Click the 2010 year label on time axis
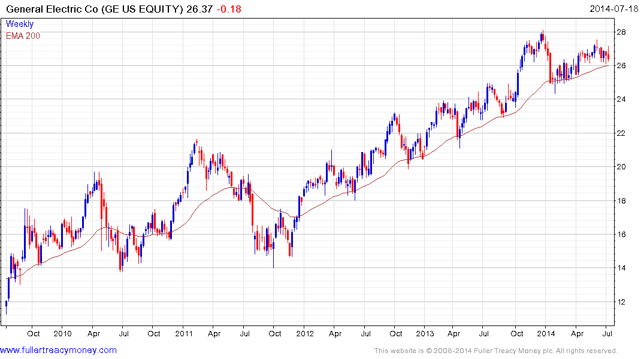Image resolution: width=644 pixels, height=359 pixels. tap(62, 333)
